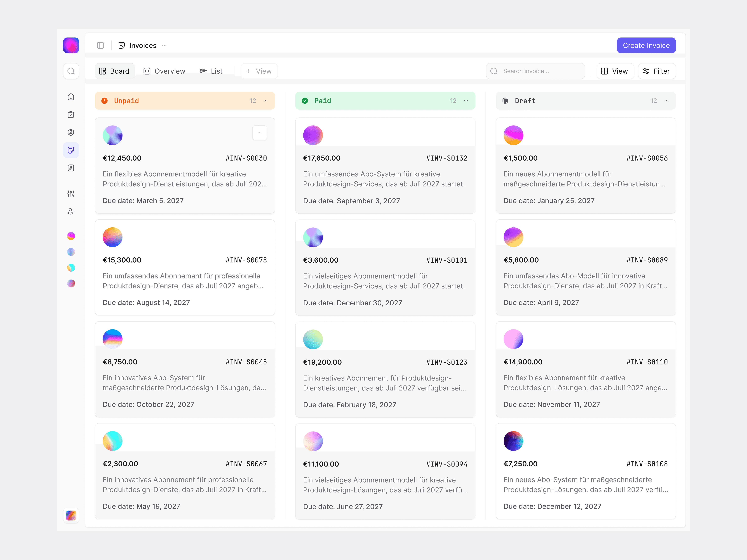The width and height of the screenshot is (747, 560).
Task: Open the Draft column three-dot menu
Action: (x=666, y=101)
